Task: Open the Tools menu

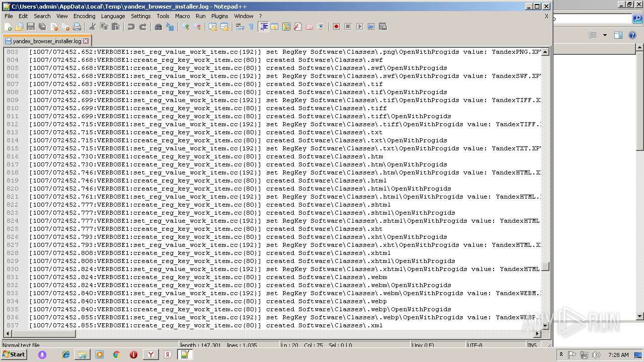Action: [163, 16]
